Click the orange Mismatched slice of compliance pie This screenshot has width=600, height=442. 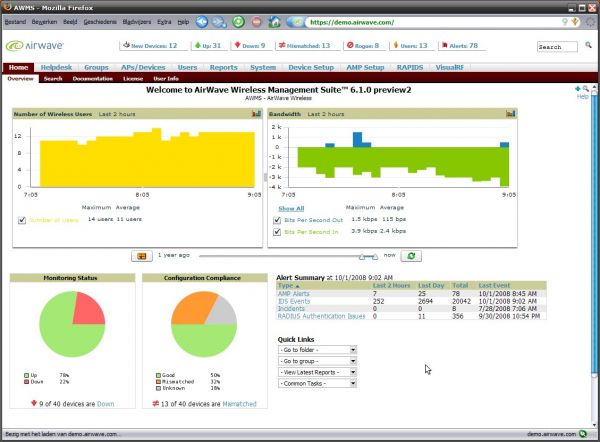191,308
